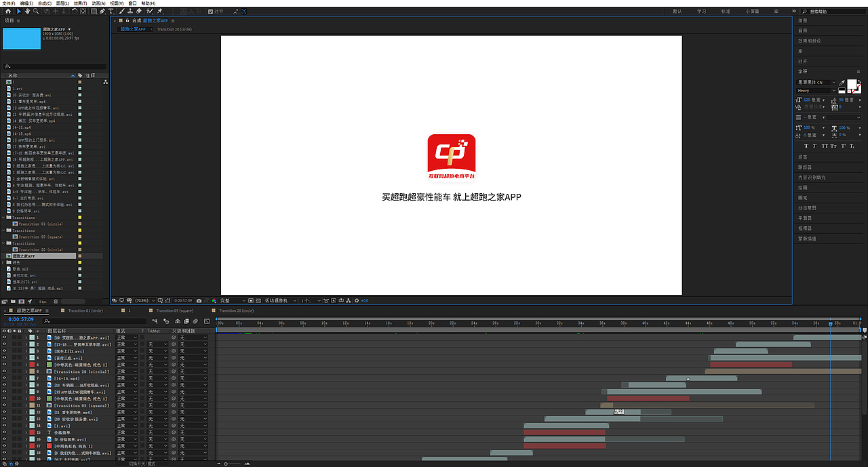The width and height of the screenshot is (868, 467).
Task: Click the snapshot camera icon in viewer
Action: point(199,300)
